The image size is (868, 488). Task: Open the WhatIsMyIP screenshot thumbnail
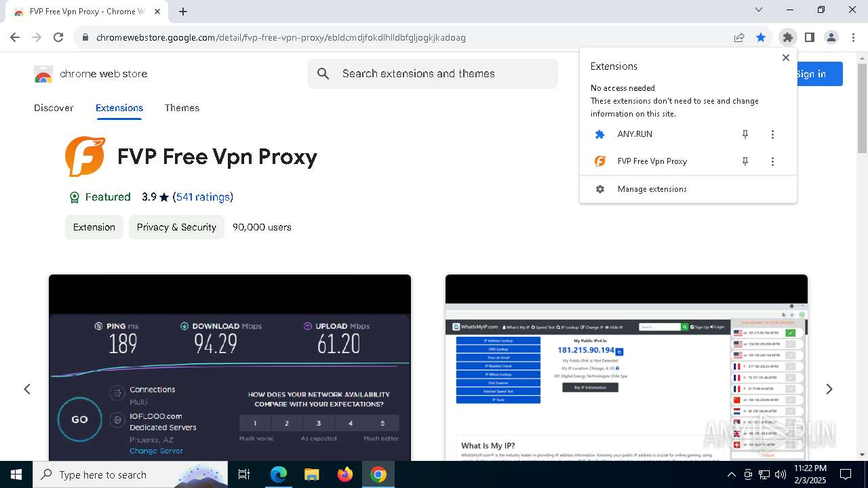pos(627,367)
